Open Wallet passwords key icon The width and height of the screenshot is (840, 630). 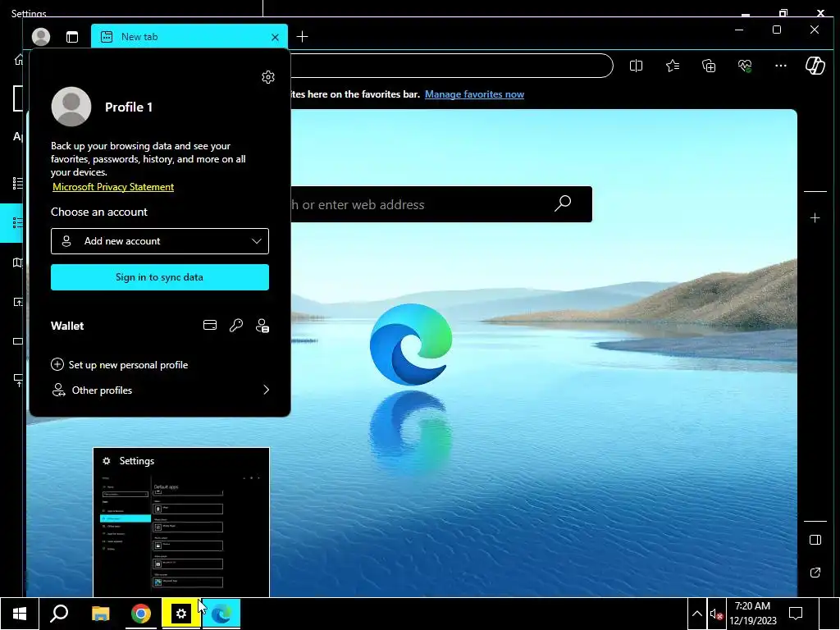[236, 325]
